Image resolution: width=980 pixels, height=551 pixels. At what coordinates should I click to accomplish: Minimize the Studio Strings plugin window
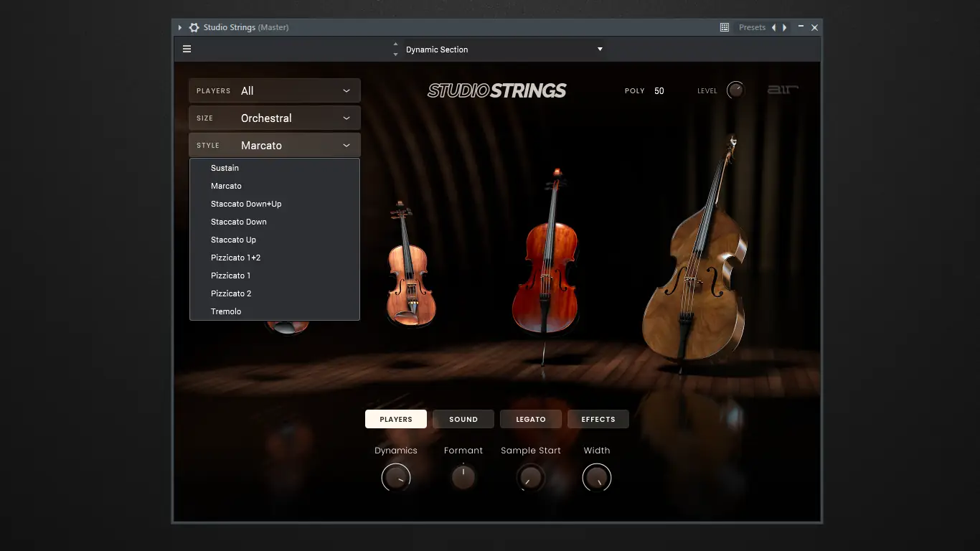pos(801,27)
